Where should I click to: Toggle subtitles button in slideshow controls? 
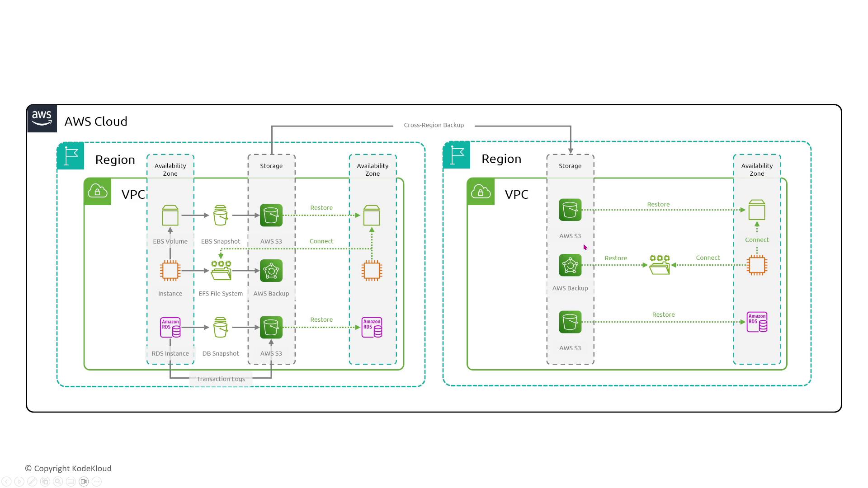click(x=71, y=482)
